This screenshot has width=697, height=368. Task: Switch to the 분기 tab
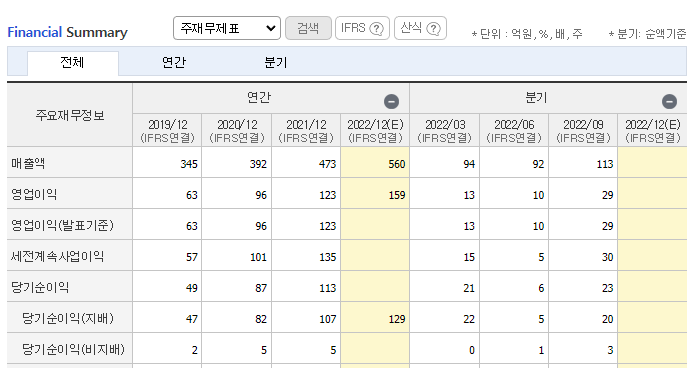(x=276, y=63)
